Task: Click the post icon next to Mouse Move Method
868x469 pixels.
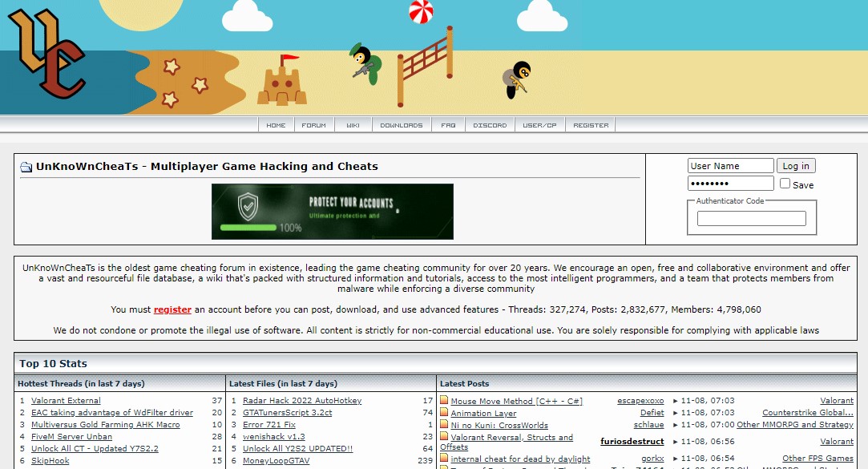Action: (444, 400)
